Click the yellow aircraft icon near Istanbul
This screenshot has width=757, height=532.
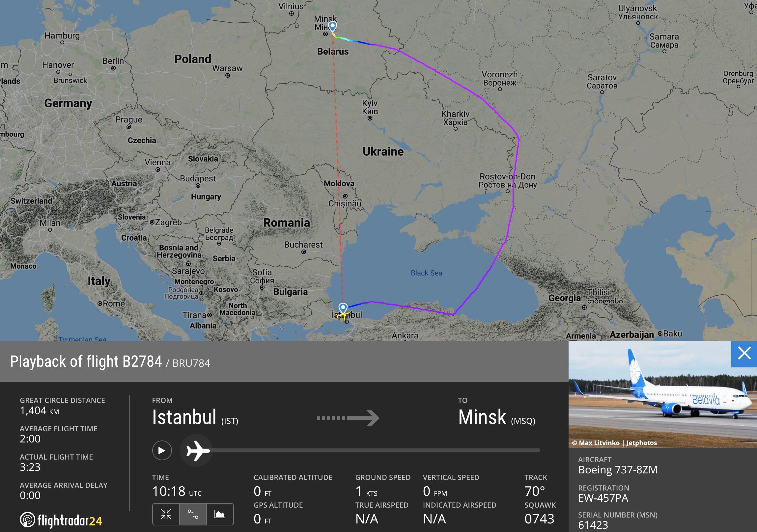(x=343, y=316)
